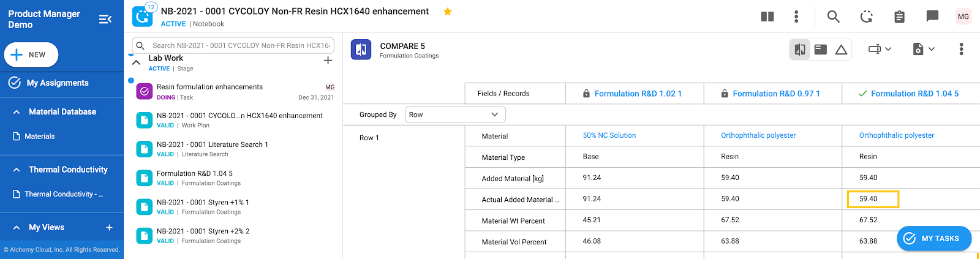Screen dimensions: 980x259
Task: Open the document settings dropdown
Action: tap(924, 49)
